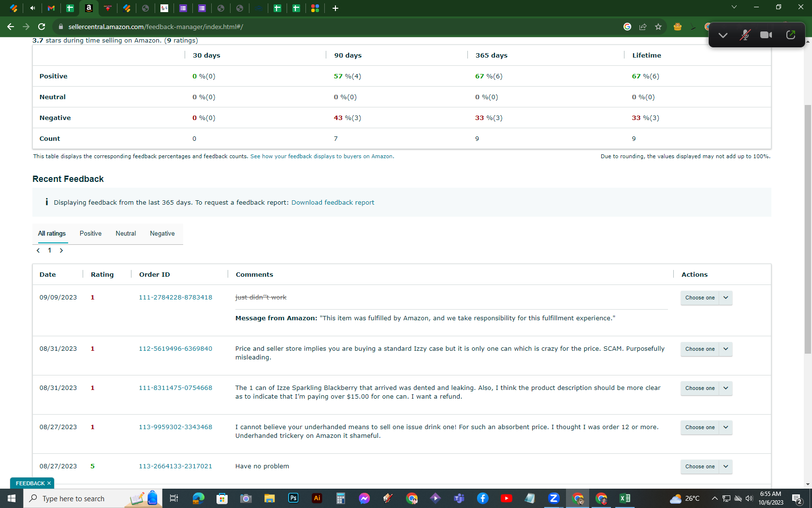Follow the 'See how your feedback displays' link
Viewport: 812px width, 508px height.
[321, 156]
